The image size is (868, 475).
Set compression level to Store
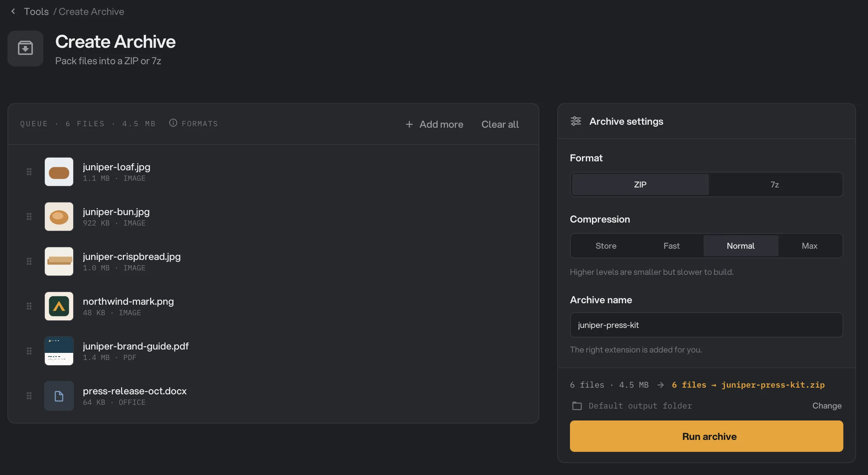(606, 246)
